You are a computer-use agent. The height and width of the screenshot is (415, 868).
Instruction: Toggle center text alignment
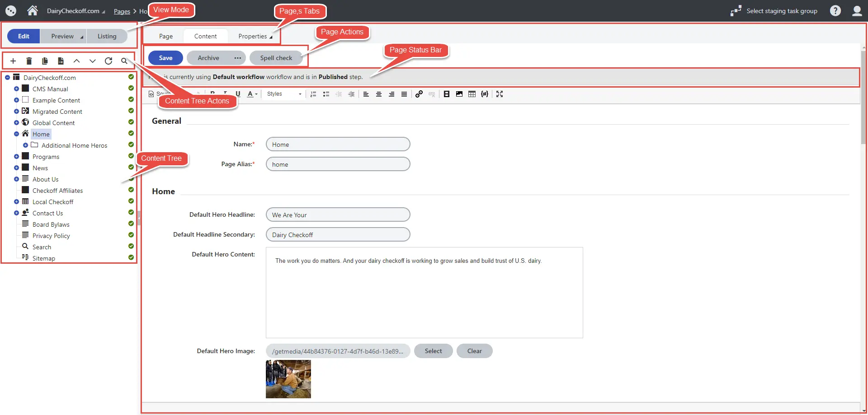[379, 94]
